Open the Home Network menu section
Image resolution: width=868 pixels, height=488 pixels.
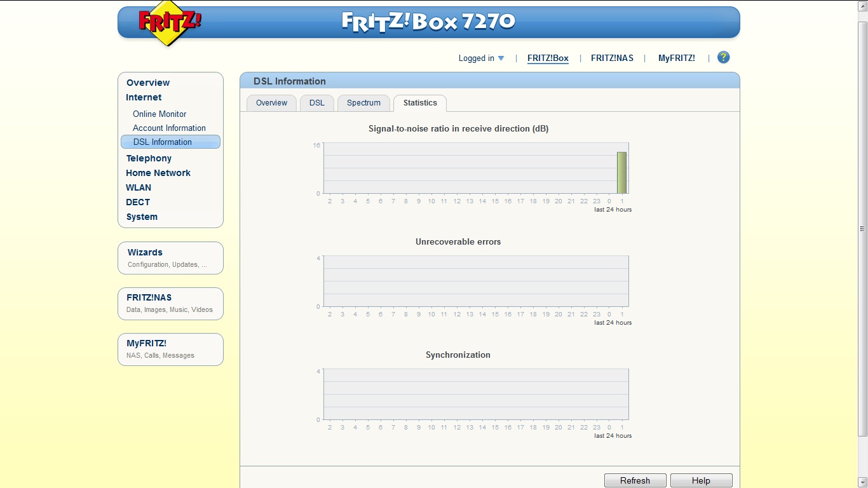coord(158,173)
